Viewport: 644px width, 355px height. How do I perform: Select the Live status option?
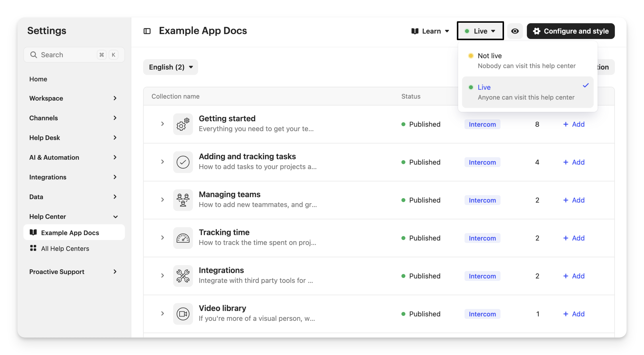pyautogui.click(x=526, y=92)
